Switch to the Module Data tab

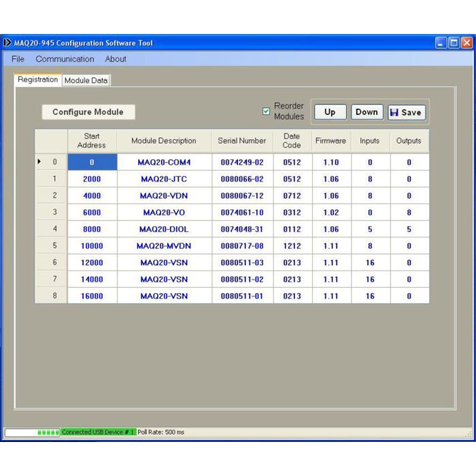(86, 80)
